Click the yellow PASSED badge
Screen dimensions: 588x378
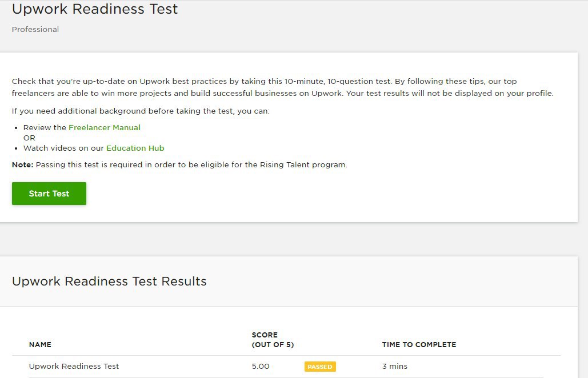click(319, 367)
